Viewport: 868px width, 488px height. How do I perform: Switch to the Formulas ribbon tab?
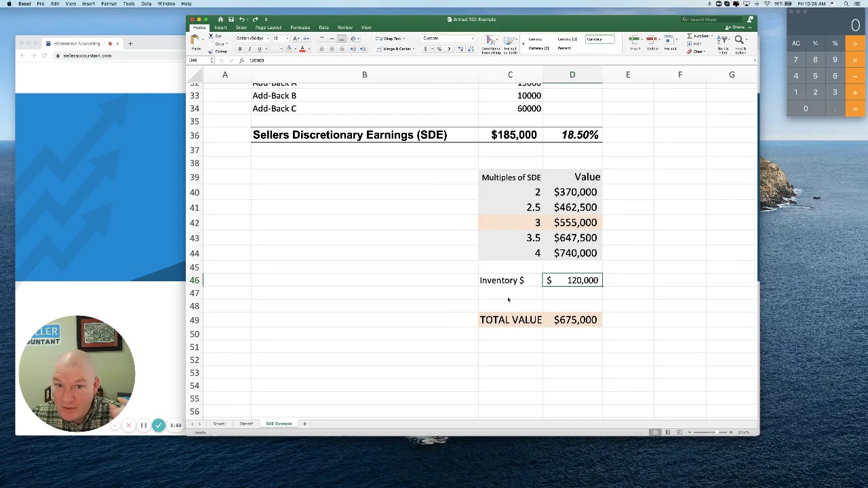pyautogui.click(x=300, y=28)
